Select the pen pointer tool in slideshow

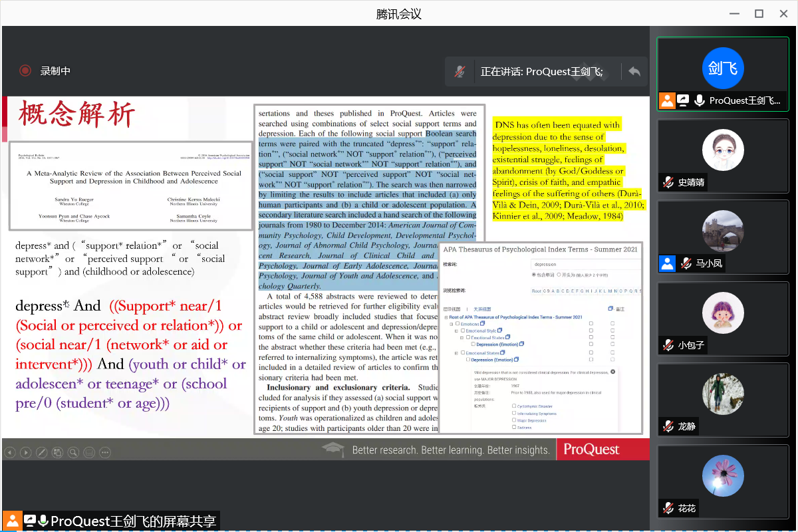[x=41, y=453]
